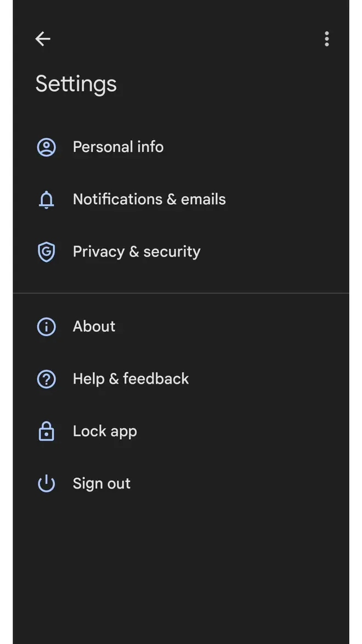The image size is (362, 644).
Task: Click the Settings page heading
Action: (x=76, y=84)
